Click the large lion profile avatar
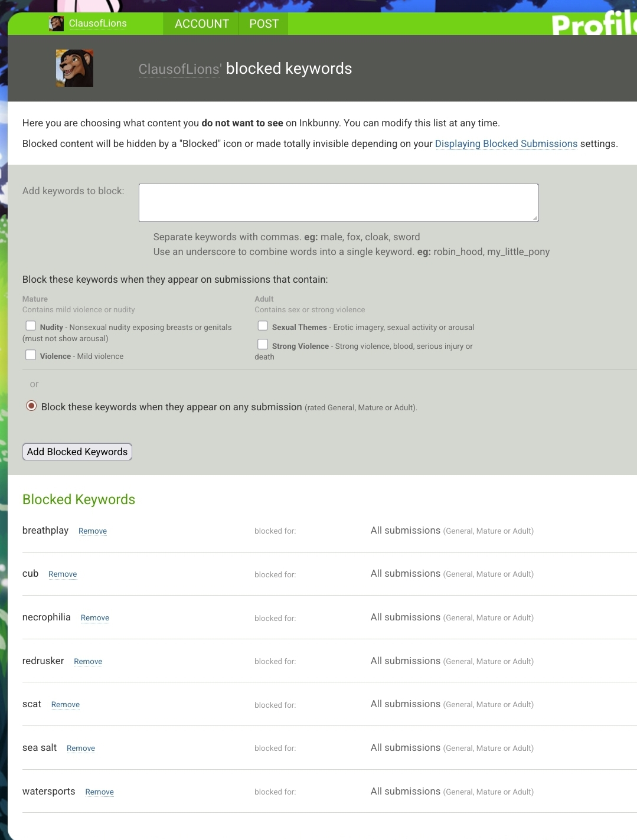Screen dimensions: 637x840 pyautogui.click(x=74, y=68)
